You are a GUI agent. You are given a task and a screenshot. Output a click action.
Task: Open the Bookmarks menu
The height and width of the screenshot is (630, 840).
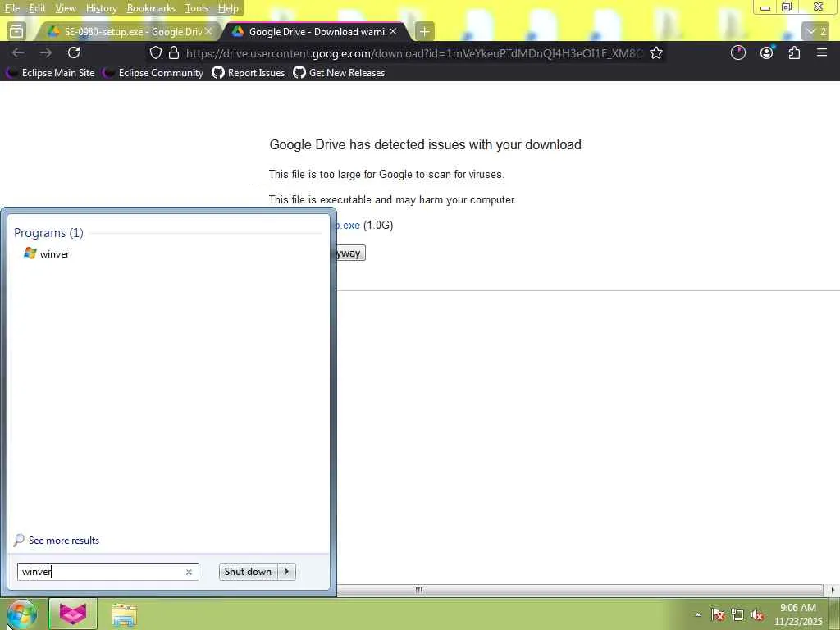[x=151, y=8]
